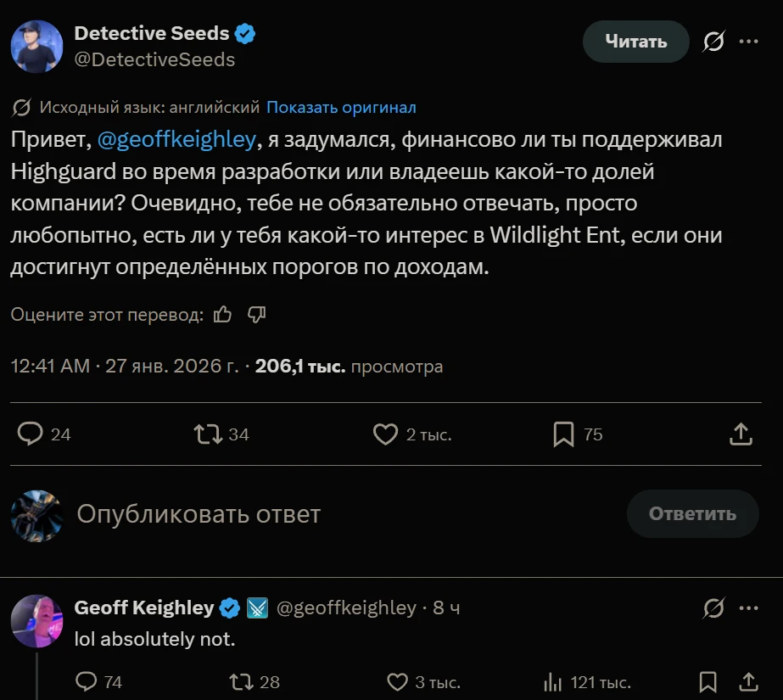Repost Geoff Keighley's reply
This screenshot has width=783, height=700.
tap(241, 682)
